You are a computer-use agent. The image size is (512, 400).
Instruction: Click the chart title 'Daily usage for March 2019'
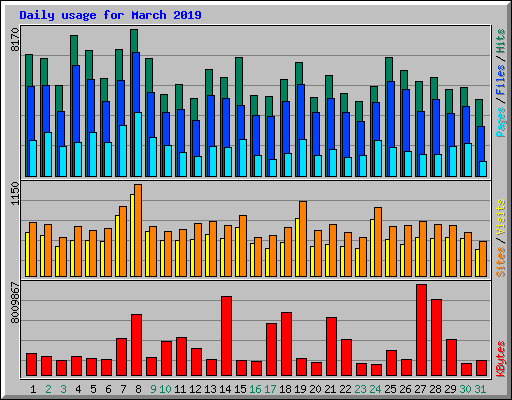(x=110, y=15)
